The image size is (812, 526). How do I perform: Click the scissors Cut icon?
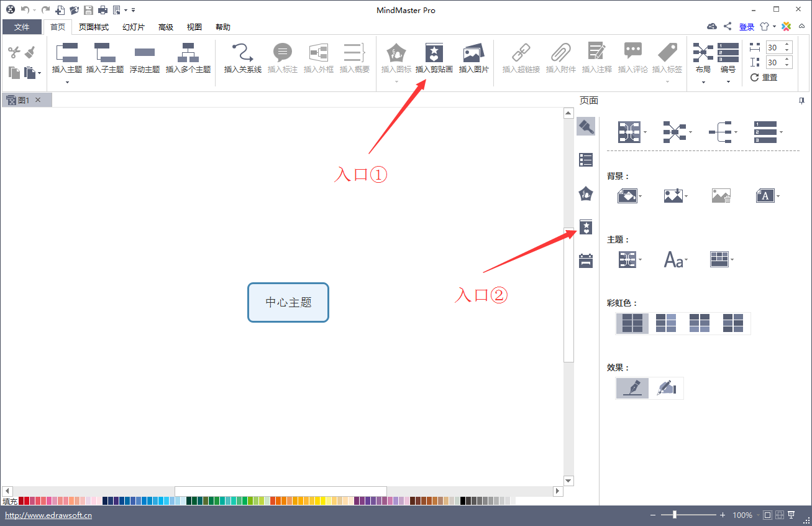14,53
